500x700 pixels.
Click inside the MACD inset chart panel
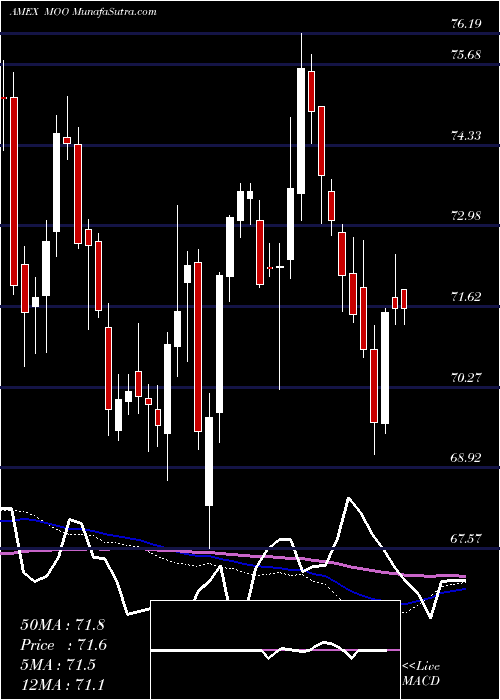coord(275,650)
